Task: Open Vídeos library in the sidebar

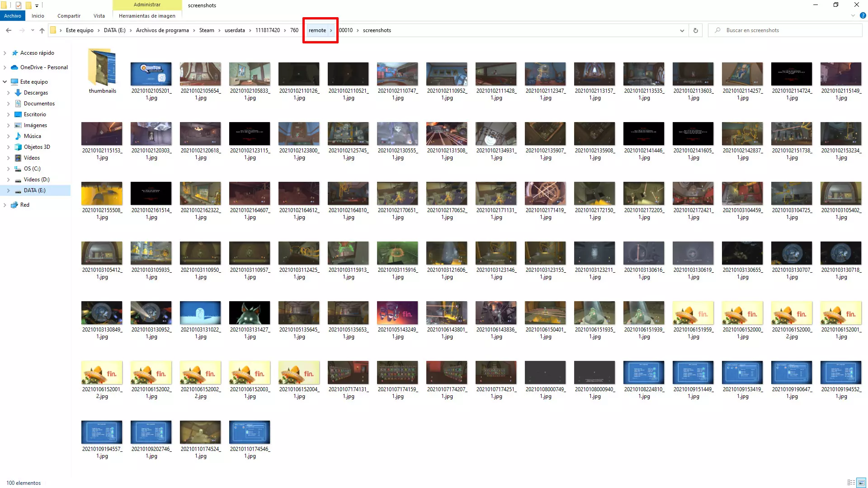Action: 28,158
